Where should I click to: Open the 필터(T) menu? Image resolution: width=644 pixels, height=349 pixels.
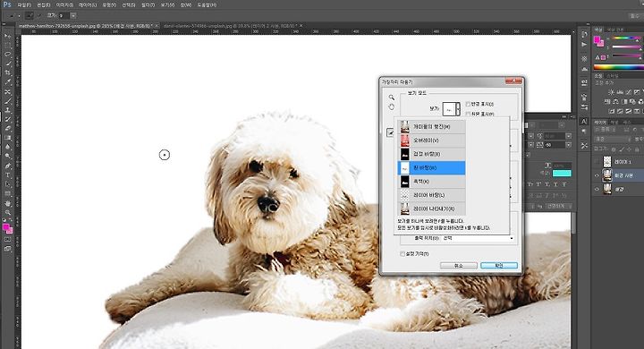tap(148, 5)
